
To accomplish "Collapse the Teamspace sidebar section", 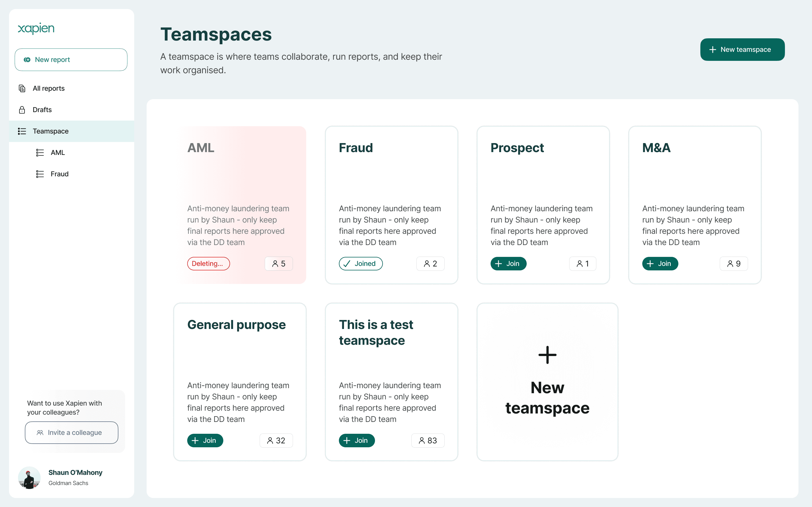I will click(51, 131).
